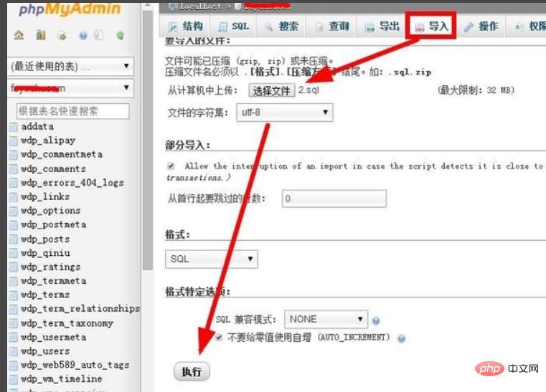This screenshot has height=392, width=546.
Task: Click the 根据表名快速搜索 input field
Action: coord(72,111)
